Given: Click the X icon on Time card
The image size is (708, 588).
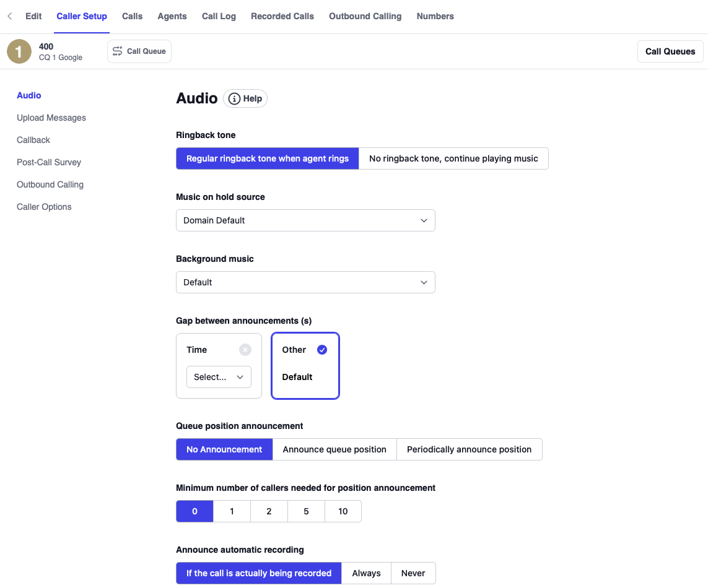Looking at the screenshot, I should (x=245, y=350).
